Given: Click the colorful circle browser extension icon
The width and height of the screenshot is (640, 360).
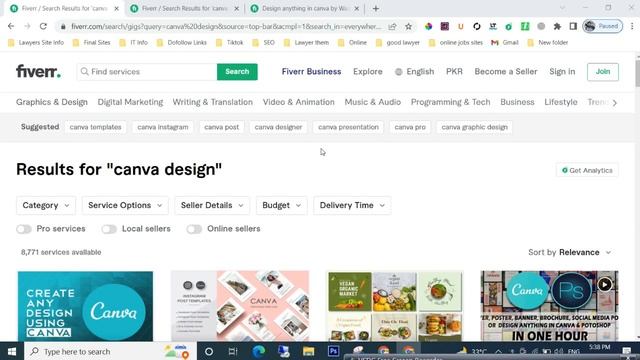Looking at the screenshot, I should click(x=428, y=27).
